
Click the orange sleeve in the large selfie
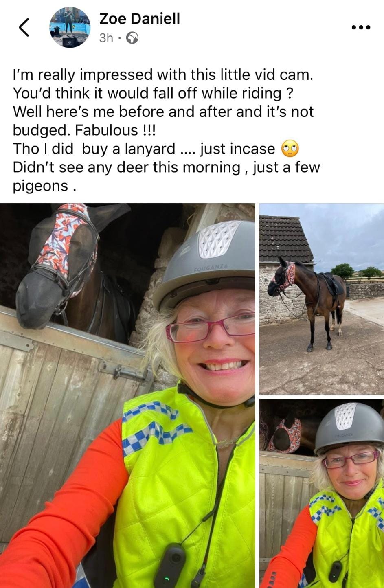click(x=61, y=505)
